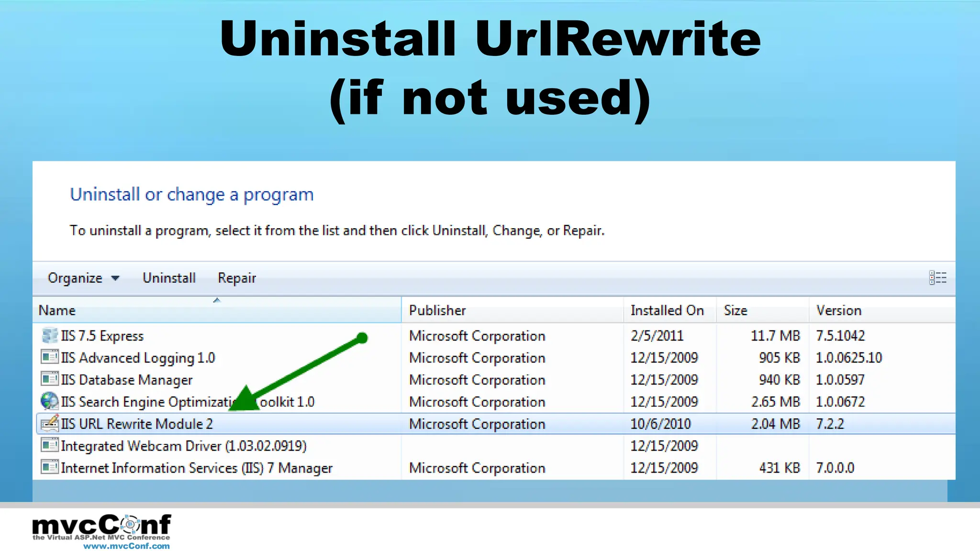Click the 2.65 MB size value
Screen dimensions: 980x551
pos(775,402)
